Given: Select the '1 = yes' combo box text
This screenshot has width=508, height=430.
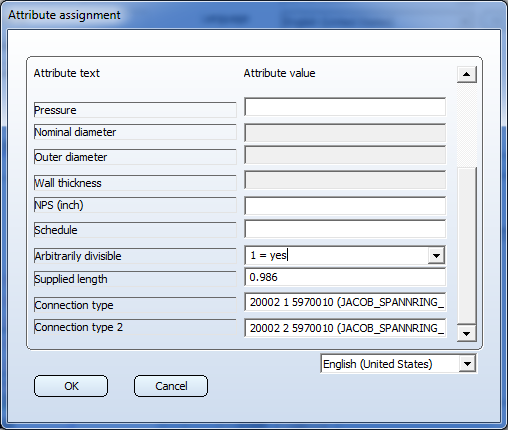Looking at the screenshot, I should [268, 256].
